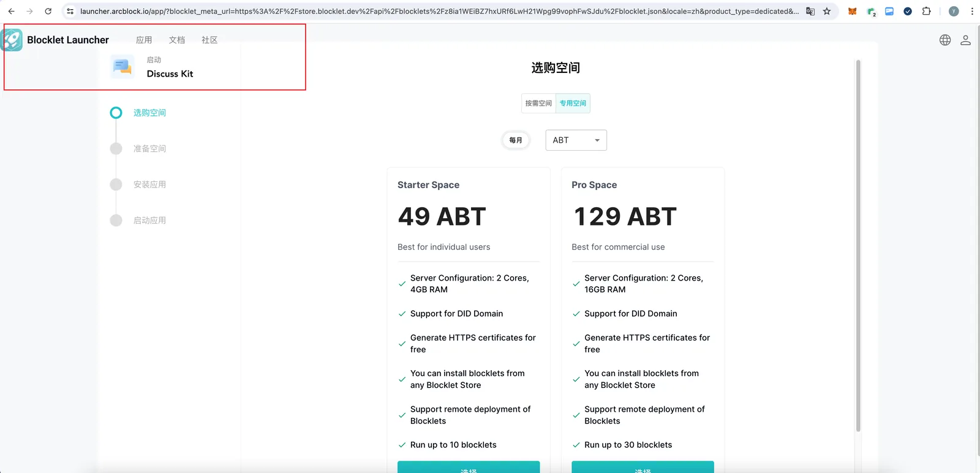
Task: Reload the current page
Action: point(48,11)
